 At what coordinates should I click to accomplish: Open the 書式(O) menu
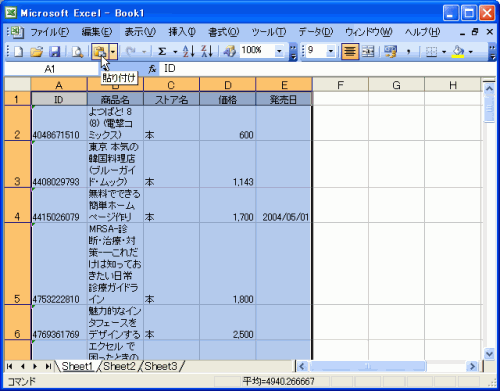[x=224, y=32]
